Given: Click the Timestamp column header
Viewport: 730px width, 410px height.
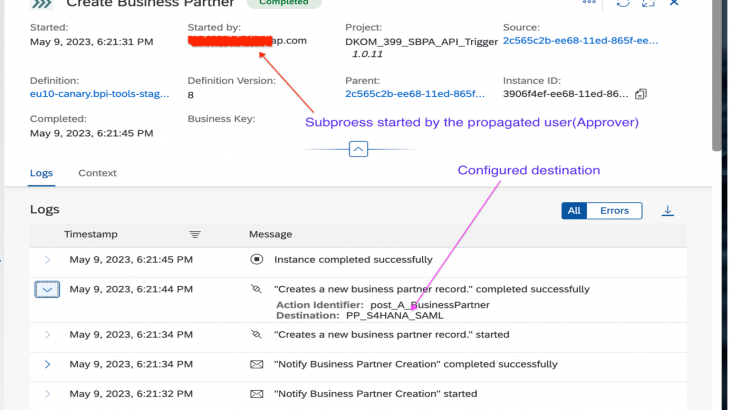Looking at the screenshot, I should pos(91,234).
